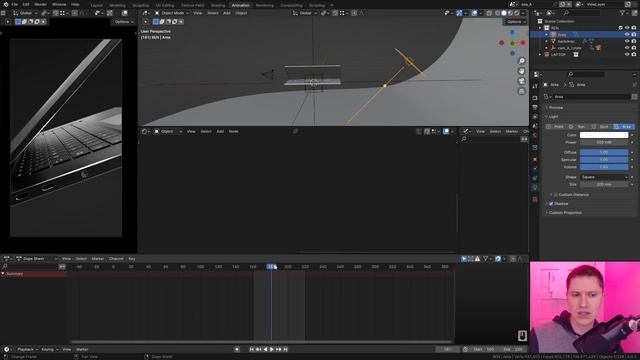Click Options button in 3D viewport header
The height and width of the screenshot is (360, 640).
pyautogui.click(x=516, y=22)
